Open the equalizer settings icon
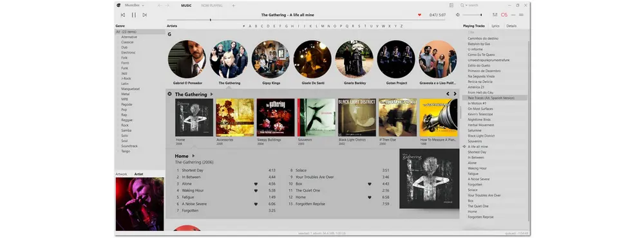 tap(495, 15)
